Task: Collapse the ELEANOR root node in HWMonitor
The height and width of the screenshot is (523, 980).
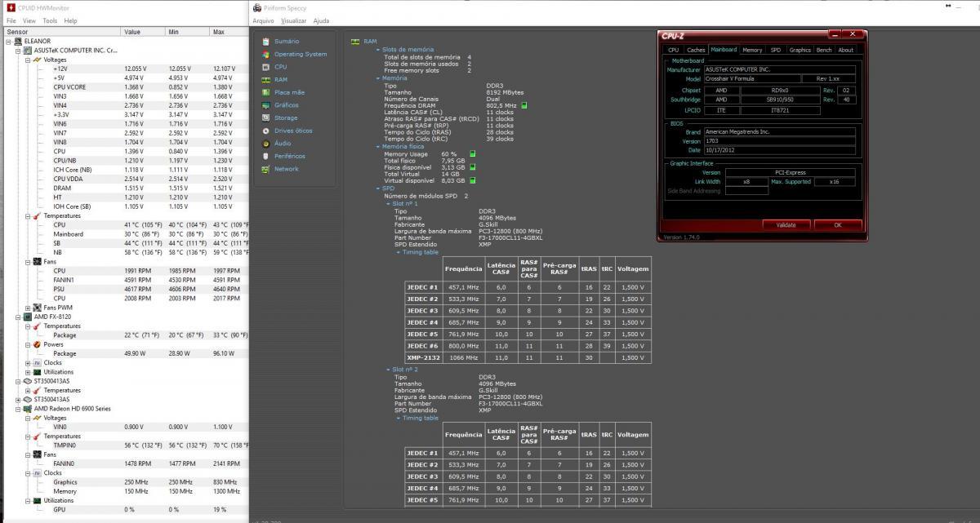Action: [x=8, y=41]
